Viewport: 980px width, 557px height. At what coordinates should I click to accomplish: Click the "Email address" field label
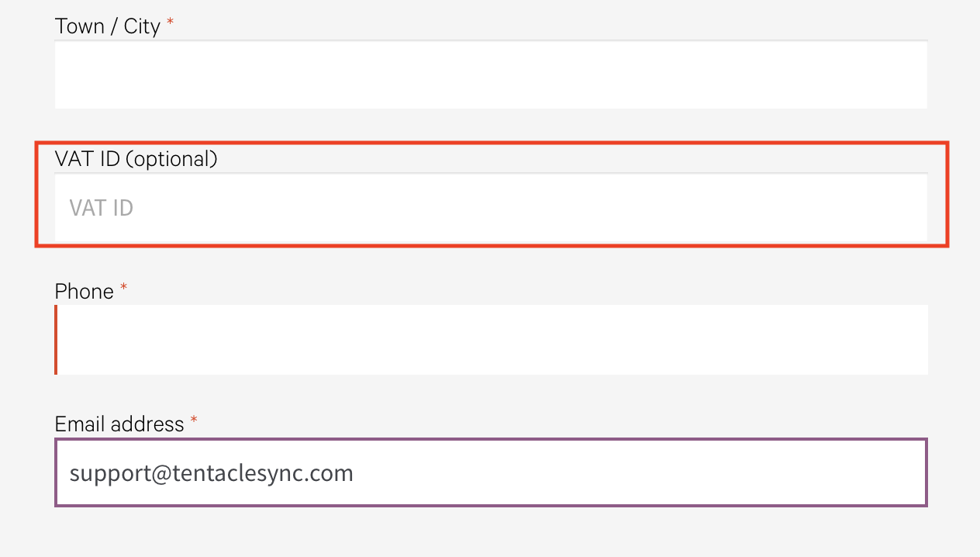click(119, 424)
